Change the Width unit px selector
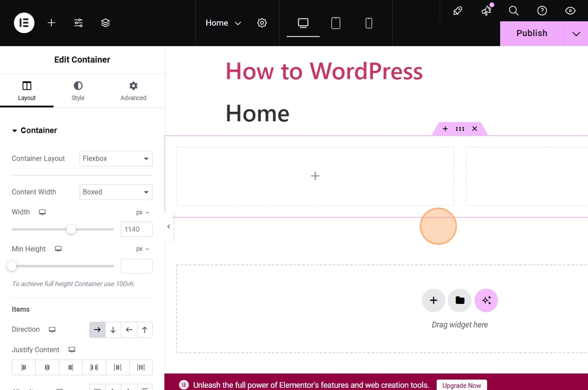The width and height of the screenshot is (588, 390). 142,213
